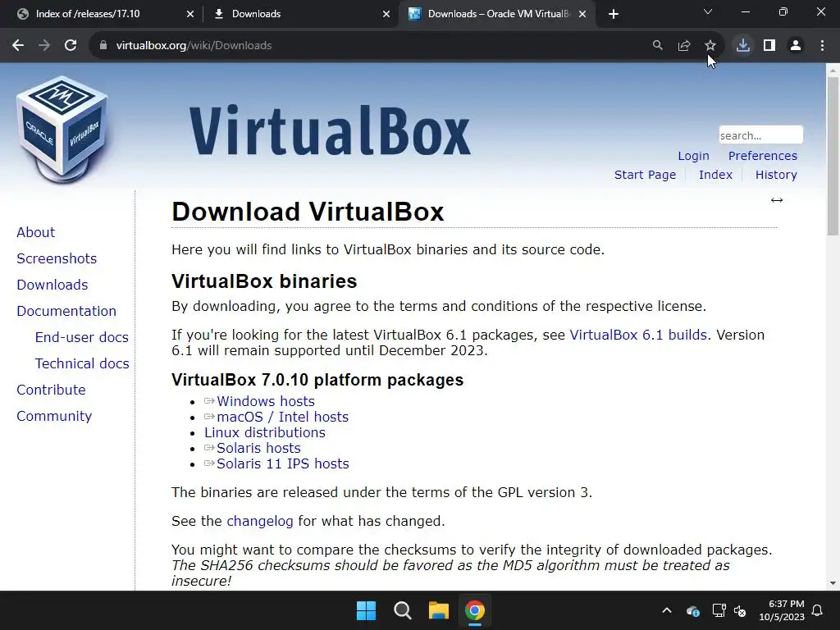
Task: Click the scrollbar up arrow
Action: pos(833,70)
